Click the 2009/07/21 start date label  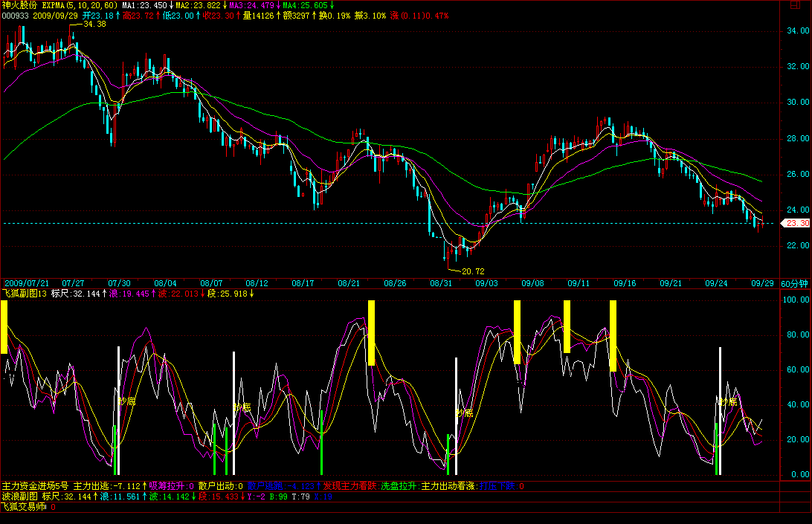26,283
